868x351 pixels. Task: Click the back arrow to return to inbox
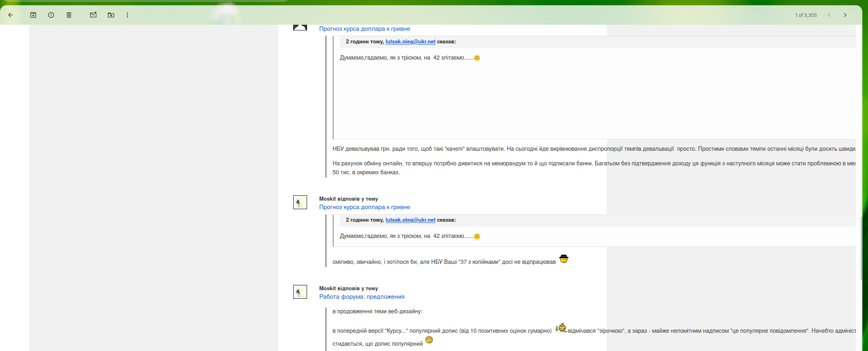[11, 15]
